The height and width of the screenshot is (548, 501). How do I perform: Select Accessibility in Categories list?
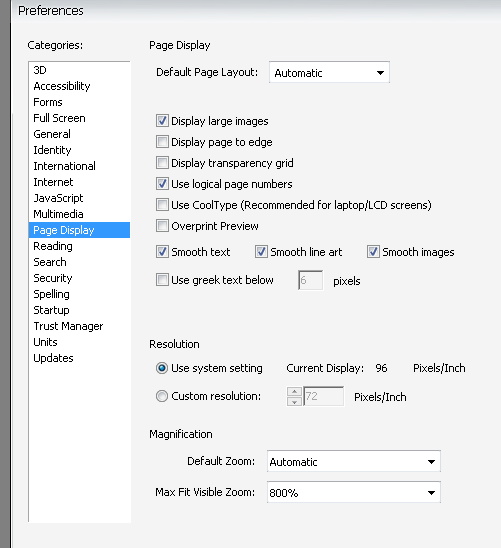click(62, 86)
